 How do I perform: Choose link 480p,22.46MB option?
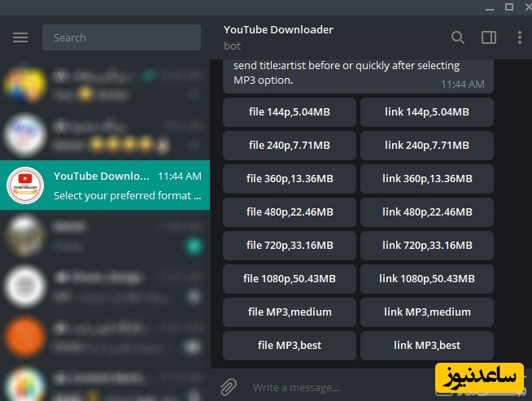click(427, 212)
